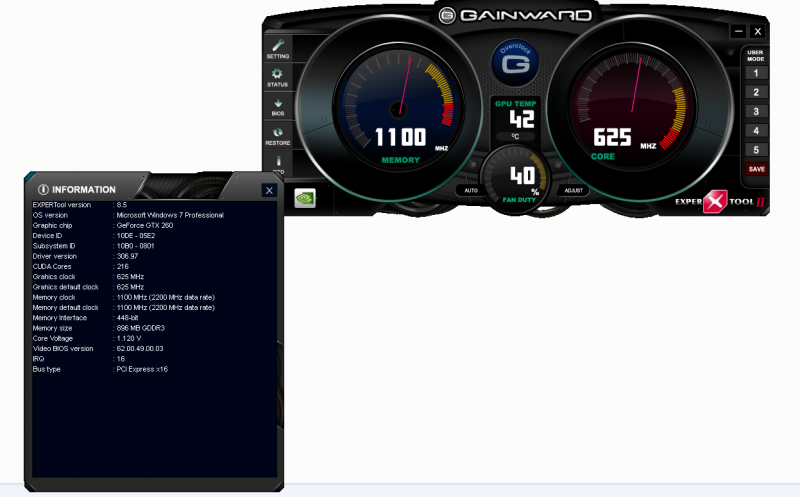Click the Overclock G emblem
800x497 pixels.
(x=515, y=62)
